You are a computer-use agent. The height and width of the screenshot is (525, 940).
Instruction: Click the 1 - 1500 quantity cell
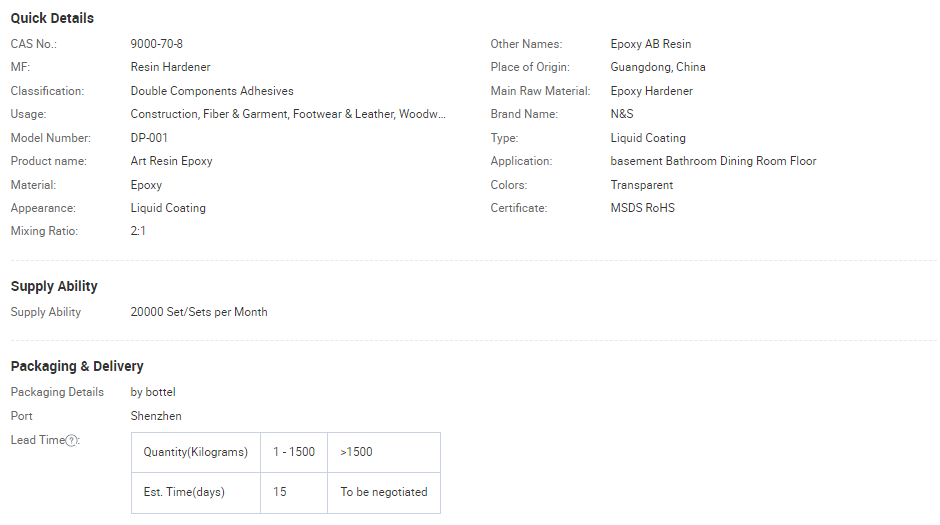[x=294, y=452]
